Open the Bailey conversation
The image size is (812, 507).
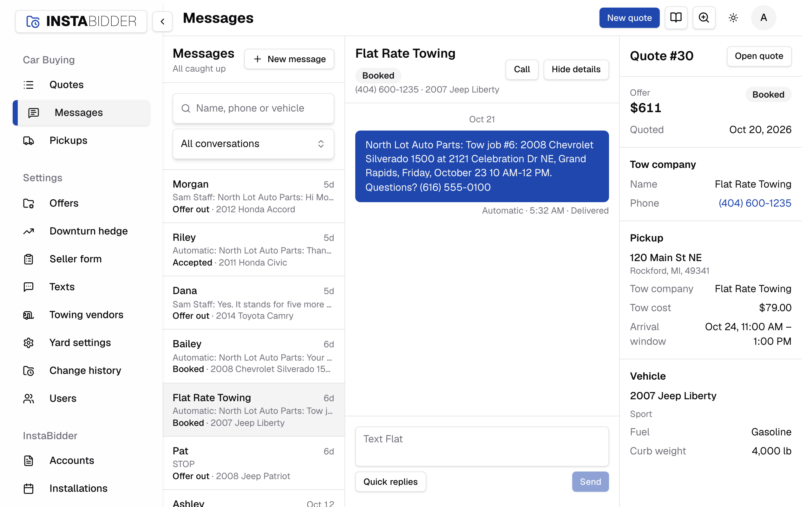tap(253, 356)
